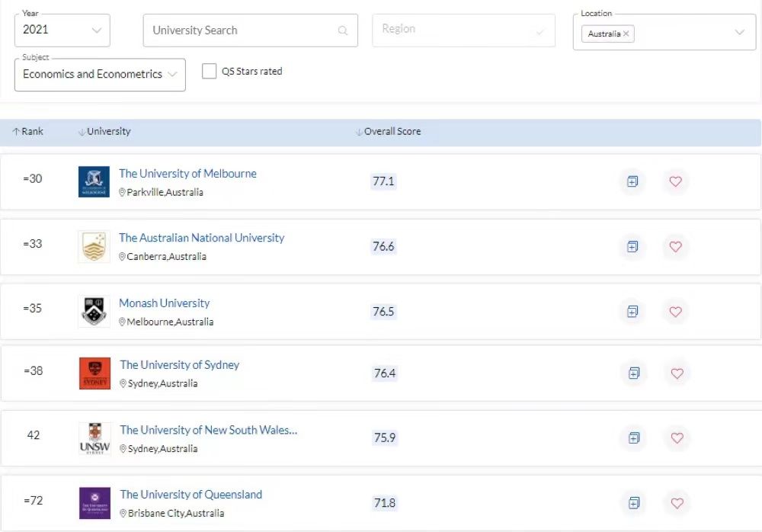Open The University of Melbourne link
This screenshot has width=762, height=532.
[187, 174]
